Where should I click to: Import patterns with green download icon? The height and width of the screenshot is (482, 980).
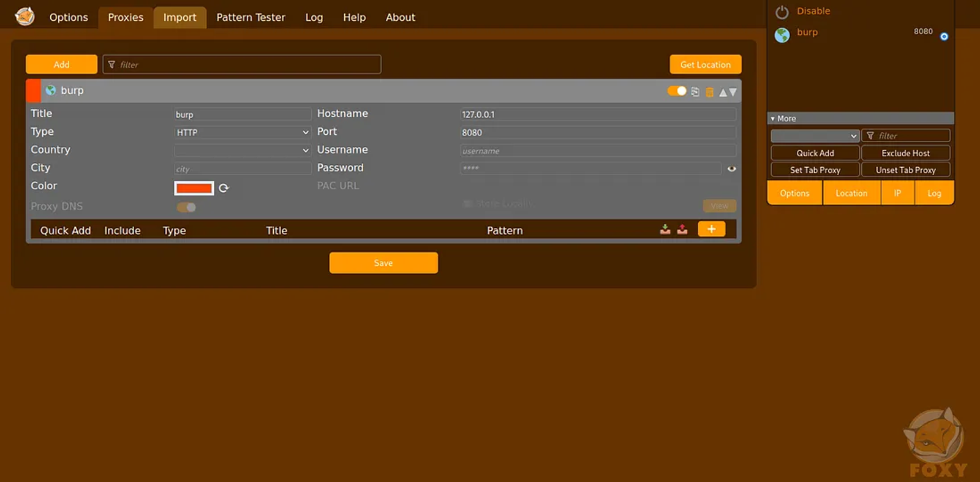[x=665, y=229]
